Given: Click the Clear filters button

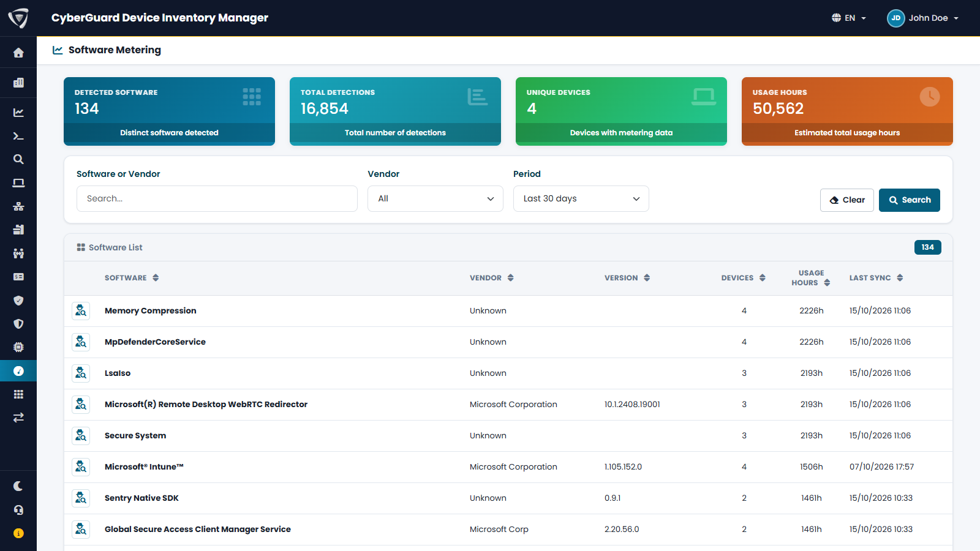Looking at the screenshot, I should point(847,200).
